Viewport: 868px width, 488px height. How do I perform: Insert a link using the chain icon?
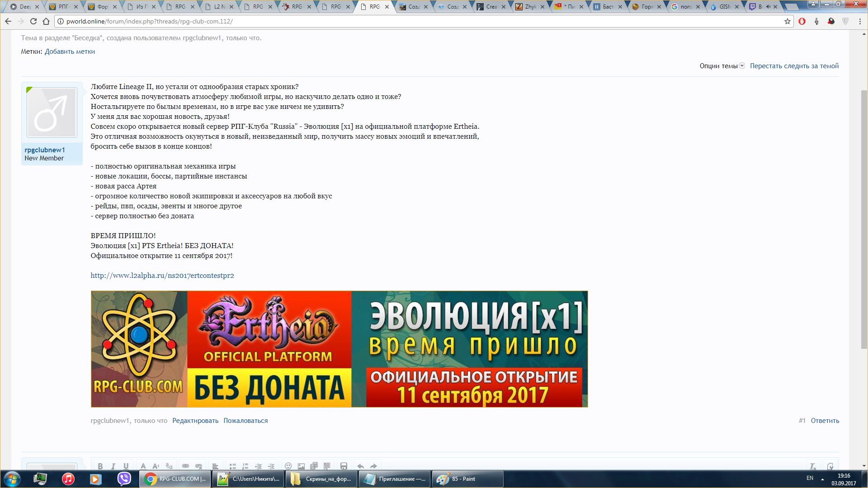click(x=185, y=466)
